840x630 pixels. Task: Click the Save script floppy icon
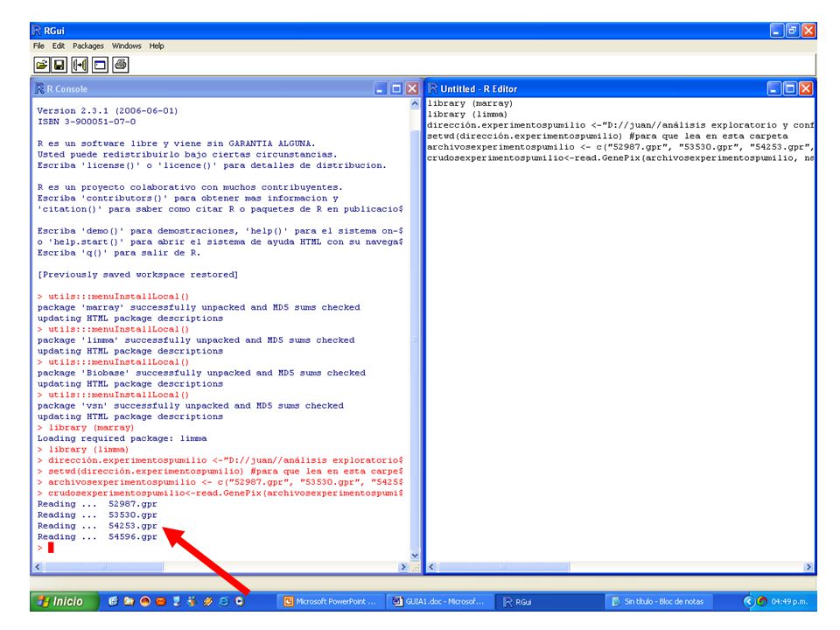59,65
